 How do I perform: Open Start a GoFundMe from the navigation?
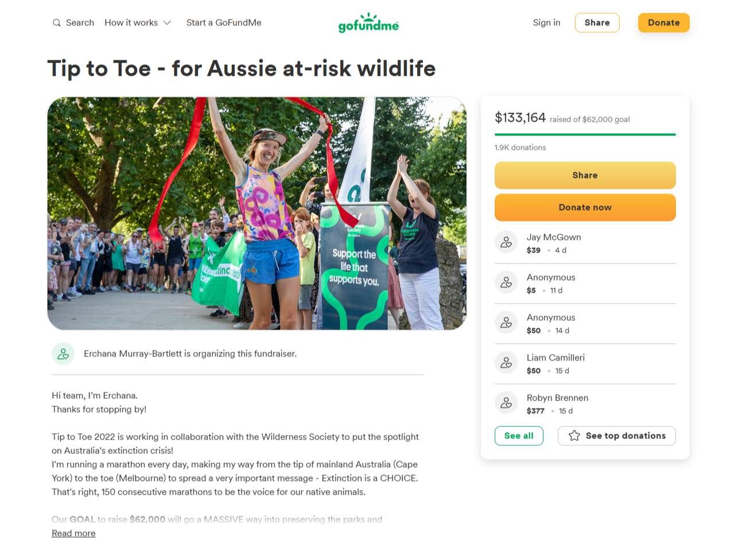coord(224,23)
